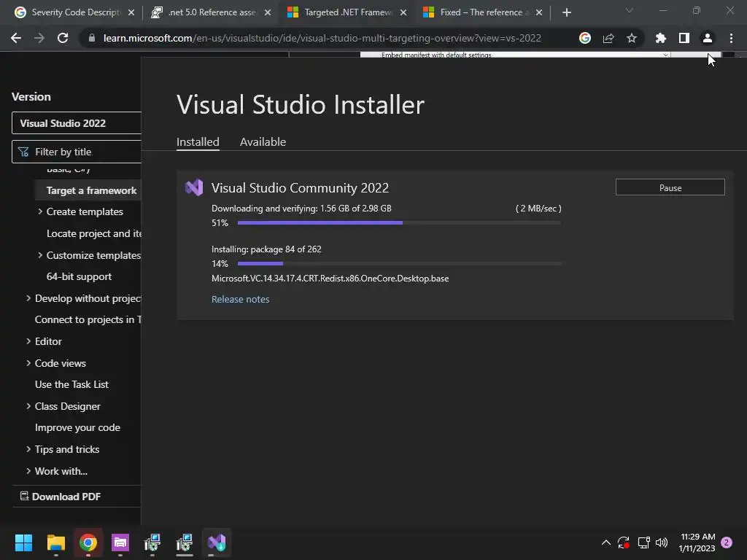Close the Targeted .NET Framework tab
747x560 pixels.
coord(403,12)
